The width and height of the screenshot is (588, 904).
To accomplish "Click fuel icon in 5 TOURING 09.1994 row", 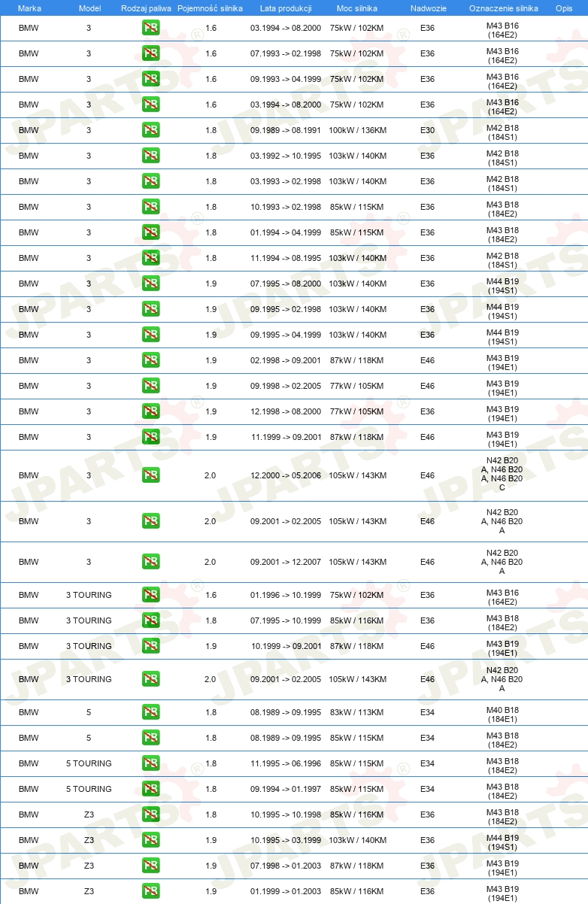I will tap(150, 790).
